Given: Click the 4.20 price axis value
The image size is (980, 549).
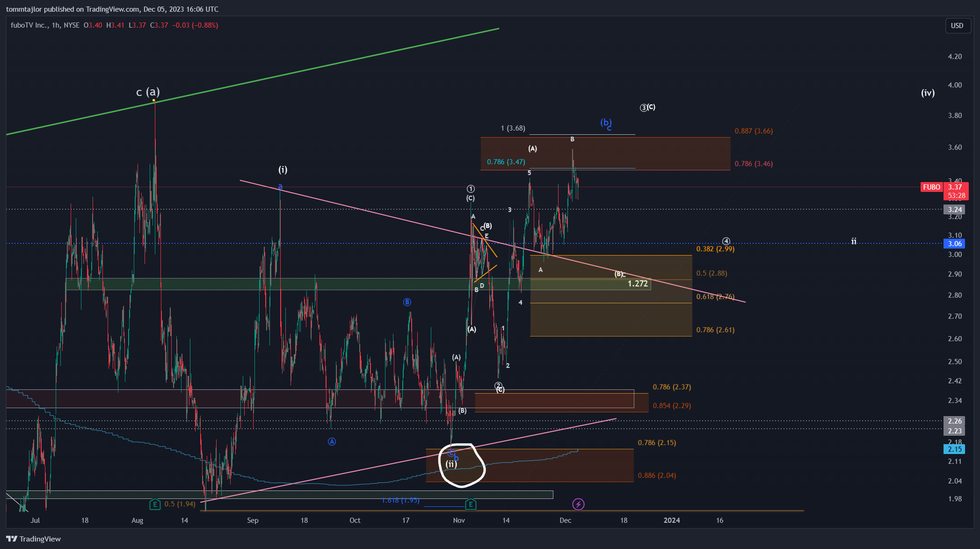Looking at the screenshot, I should coord(955,57).
